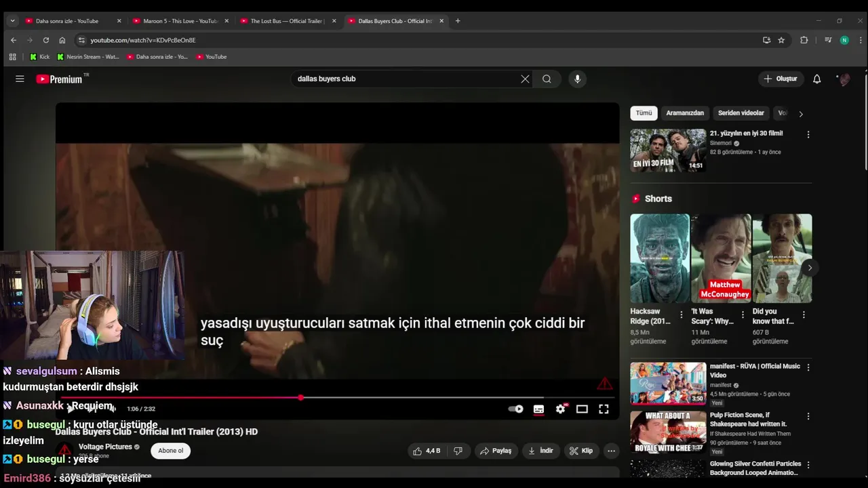Open the Did you know that short
Viewport: 868px width, 488px height.
coord(782,258)
